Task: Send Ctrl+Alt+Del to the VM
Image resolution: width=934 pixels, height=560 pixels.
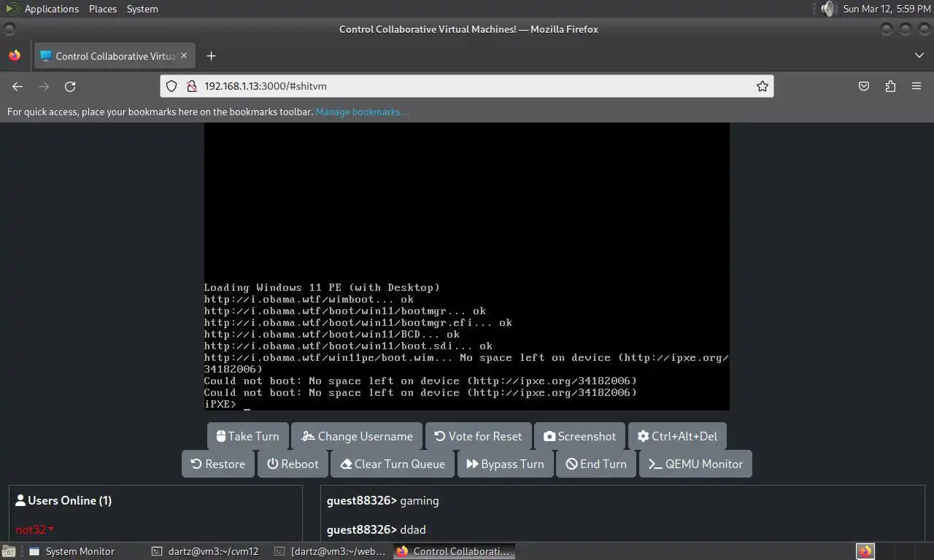Action: pyautogui.click(x=677, y=436)
